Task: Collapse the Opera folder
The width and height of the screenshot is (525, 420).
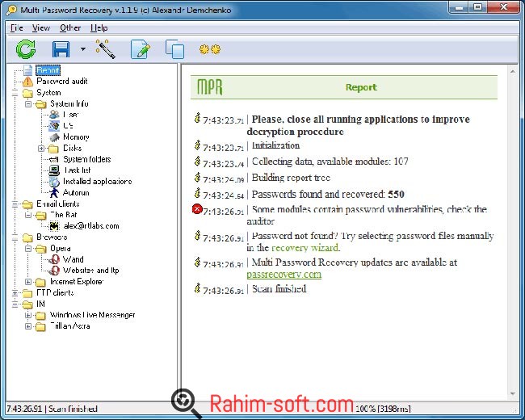Action: tap(28, 249)
